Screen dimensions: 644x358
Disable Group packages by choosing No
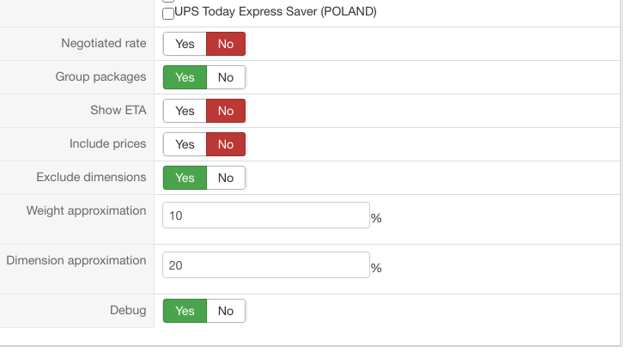pyautogui.click(x=226, y=77)
